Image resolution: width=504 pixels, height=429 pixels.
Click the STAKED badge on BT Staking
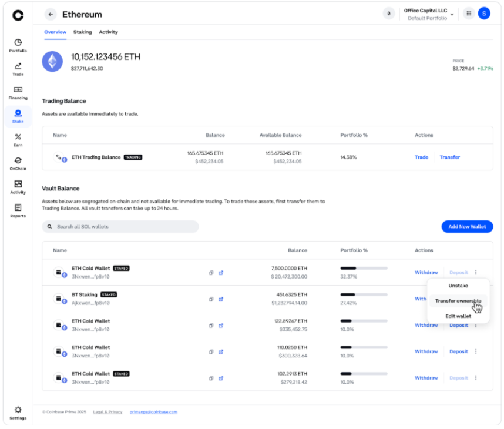point(109,294)
